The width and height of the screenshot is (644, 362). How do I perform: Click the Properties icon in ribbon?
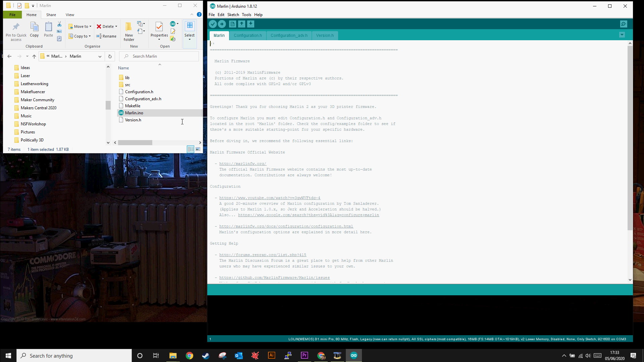159,27
